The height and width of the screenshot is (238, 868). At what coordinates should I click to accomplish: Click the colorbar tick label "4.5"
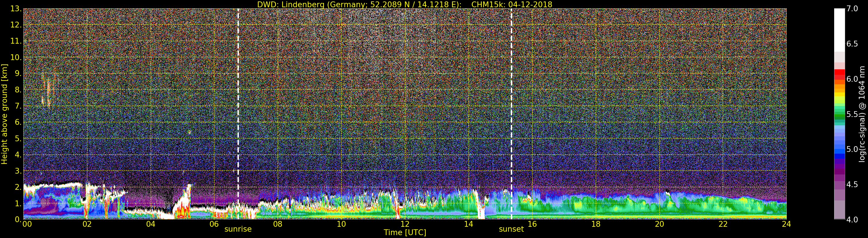coord(852,185)
